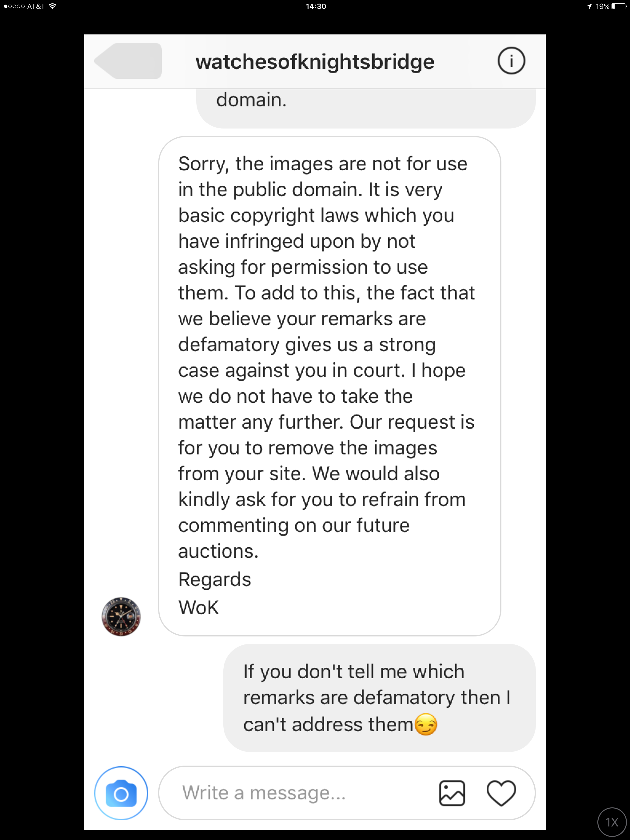The image size is (630, 840).
Task: Open conversation info details icon
Action: pyautogui.click(x=511, y=61)
